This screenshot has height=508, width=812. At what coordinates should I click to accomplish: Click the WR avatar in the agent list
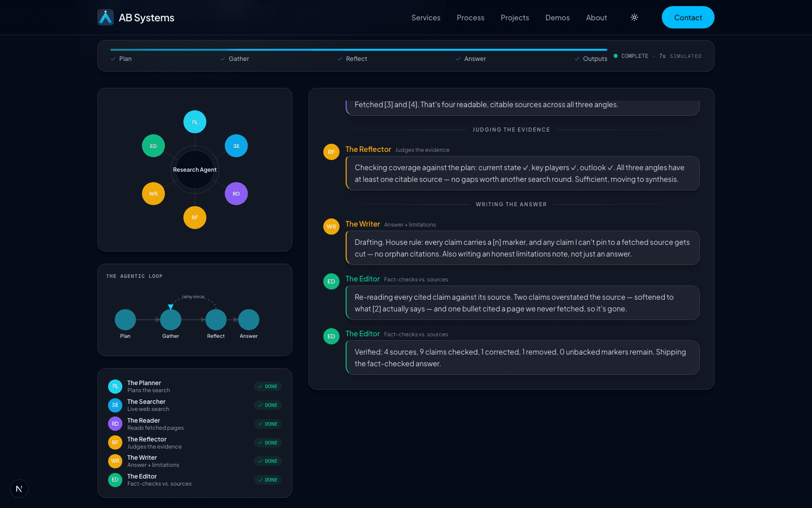pos(115,461)
